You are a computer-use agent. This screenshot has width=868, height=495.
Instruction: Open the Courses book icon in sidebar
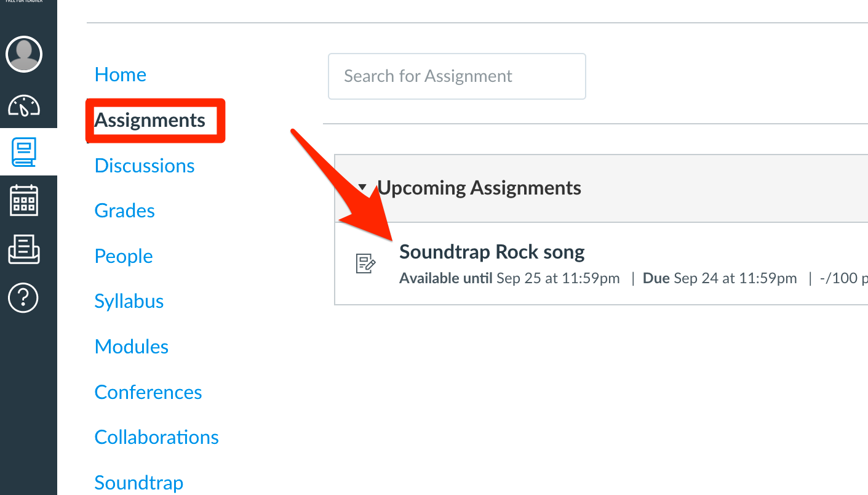23,152
